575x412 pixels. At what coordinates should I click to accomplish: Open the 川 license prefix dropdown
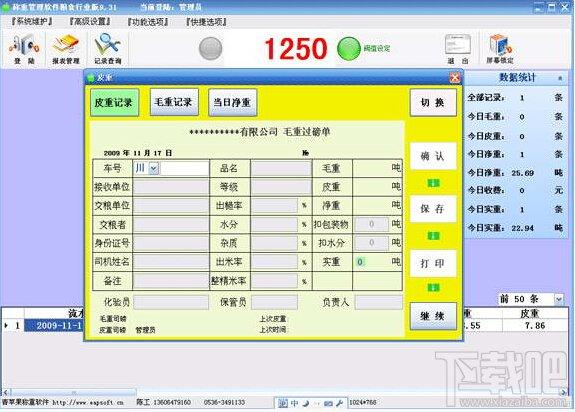[x=154, y=168]
